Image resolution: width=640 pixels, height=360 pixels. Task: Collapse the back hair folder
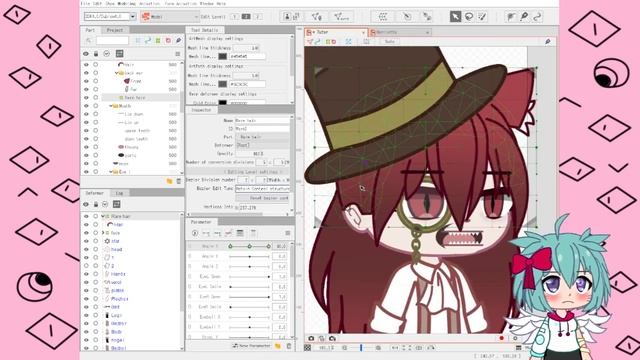(116, 73)
